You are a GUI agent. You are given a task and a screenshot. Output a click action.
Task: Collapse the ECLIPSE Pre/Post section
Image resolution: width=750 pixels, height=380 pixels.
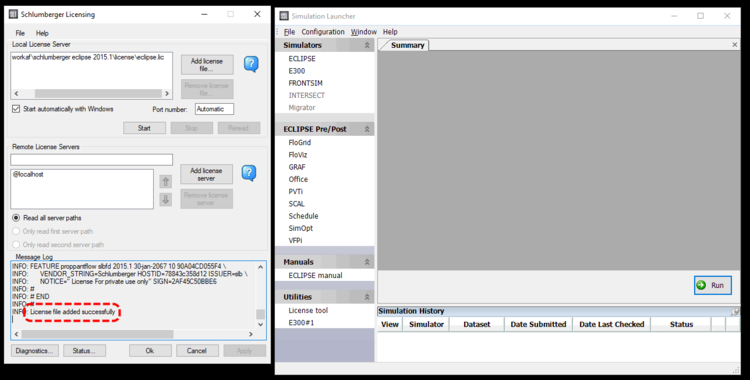[367, 129]
